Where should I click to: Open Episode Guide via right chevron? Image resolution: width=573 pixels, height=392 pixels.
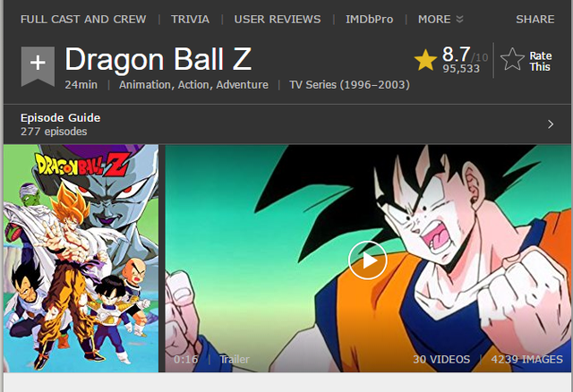point(551,124)
